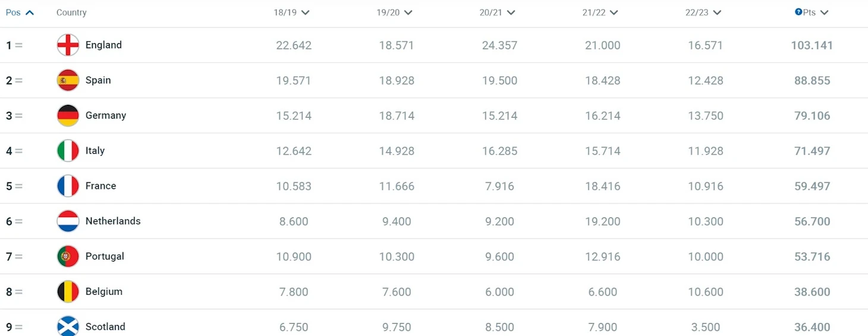
Task: Sort by the 21/22 season chevron
Action: (614, 12)
